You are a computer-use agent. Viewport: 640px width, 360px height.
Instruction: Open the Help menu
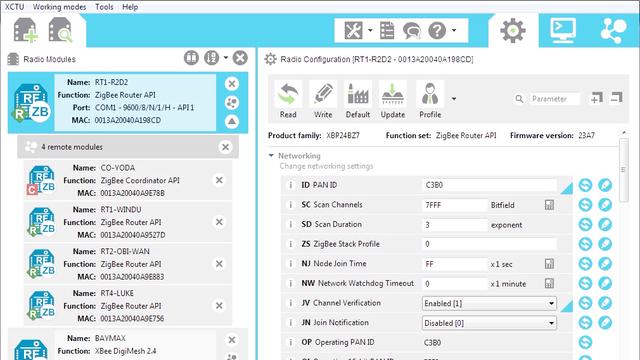[x=130, y=7]
